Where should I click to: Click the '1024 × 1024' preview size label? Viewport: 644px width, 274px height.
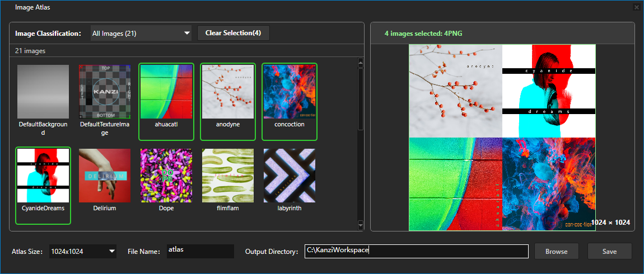pyautogui.click(x=610, y=223)
